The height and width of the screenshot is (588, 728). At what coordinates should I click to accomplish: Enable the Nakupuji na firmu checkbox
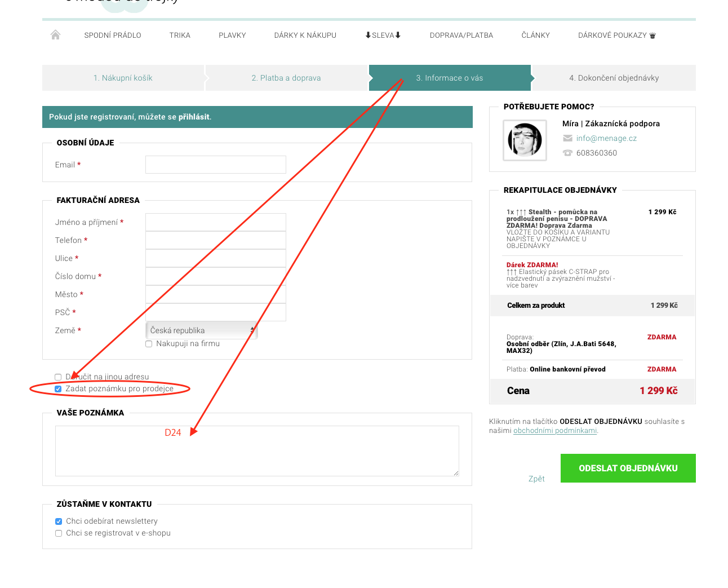point(149,344)
